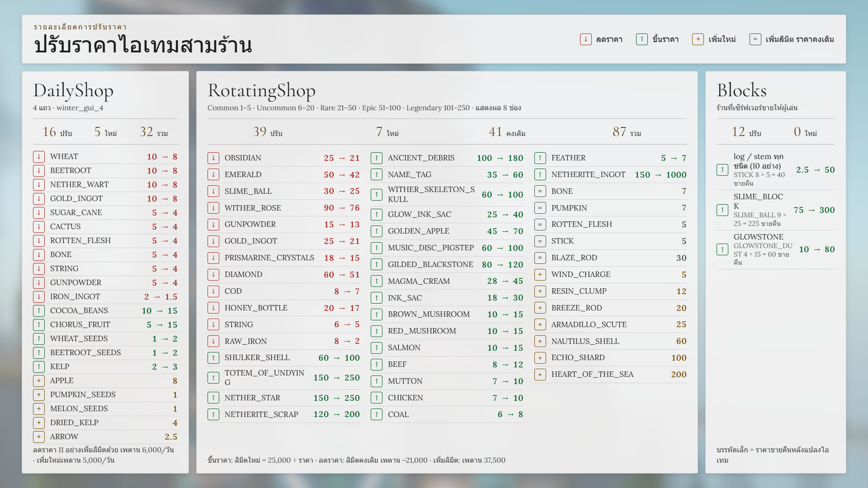The height and width of the screenshot is (488, 868).
Task: Click the down-arrow icon beside RAW_IRON
Action: click(x=213, y=342)
